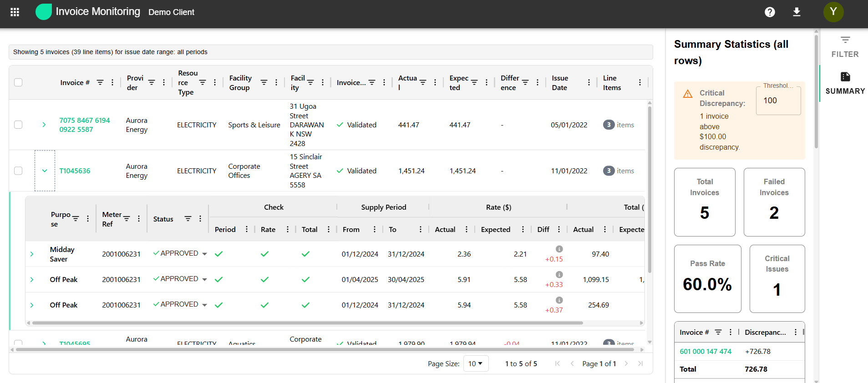Collapse the expanded T1045636 invoice row
The image size is (868, 383).
point(45,171)
